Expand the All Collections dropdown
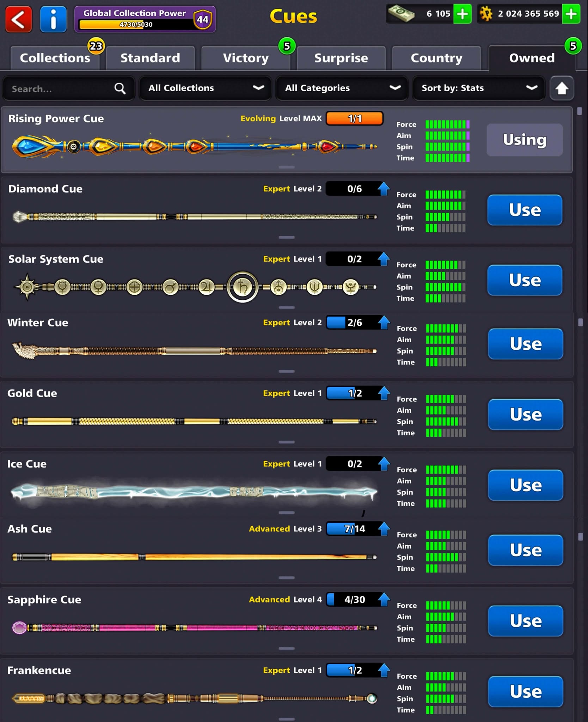This screenshot has height=722, width=588. (205, 88)
